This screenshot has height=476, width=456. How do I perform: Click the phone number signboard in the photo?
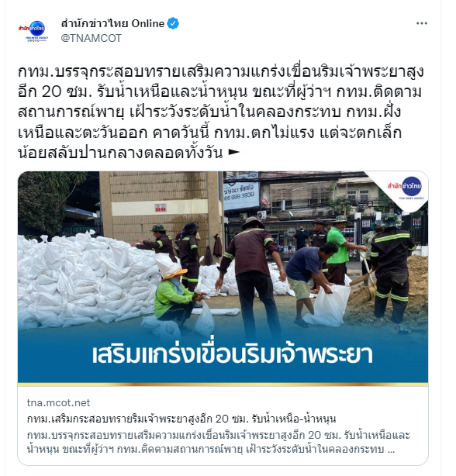(241, 195)
